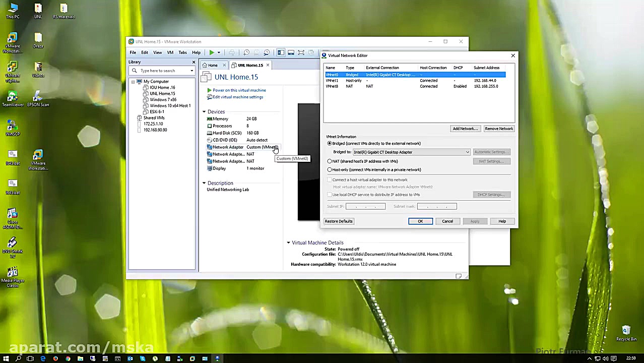Image resolution: width=644 pixels, height=363 pixels.
Task: Open Task View on taskbar
Action: pos(30,358)
